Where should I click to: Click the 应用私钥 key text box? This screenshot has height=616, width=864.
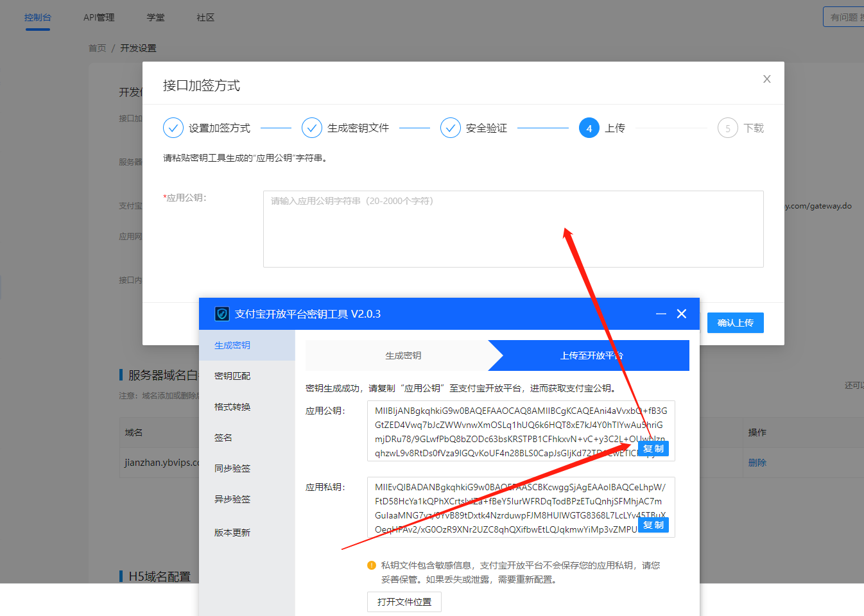(521, 507)
